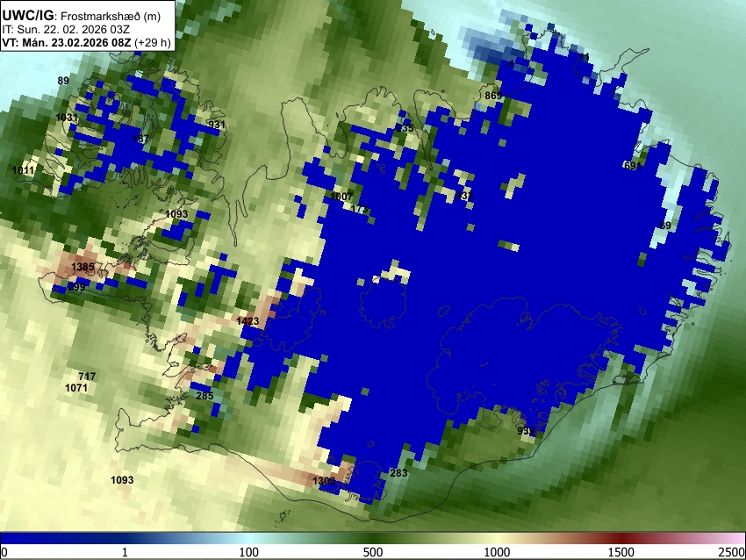
Task: Click the '1423' map value
Action: (247, 321)
